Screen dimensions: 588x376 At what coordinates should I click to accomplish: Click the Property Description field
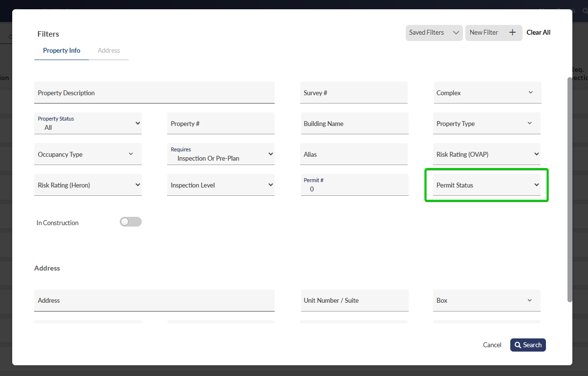click(x=154, y=93)
